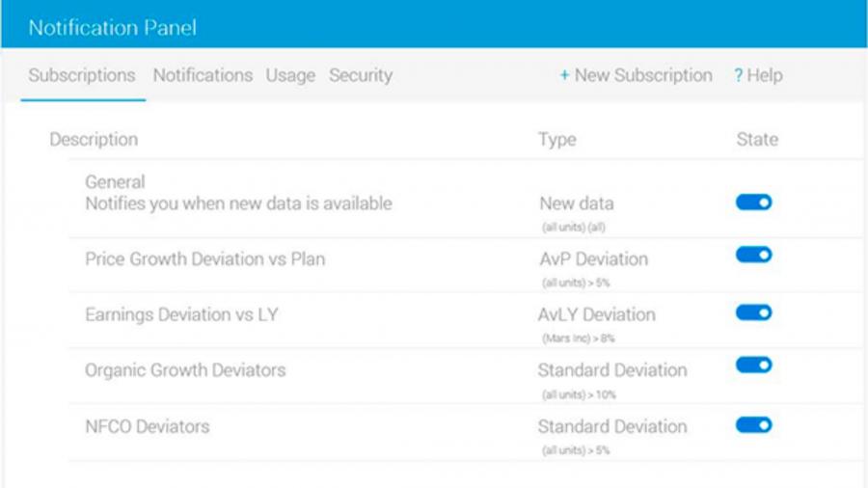Disable the NFCO Deviators subscription switch
This screenshot has height=488, width=868.
point(753,425)
